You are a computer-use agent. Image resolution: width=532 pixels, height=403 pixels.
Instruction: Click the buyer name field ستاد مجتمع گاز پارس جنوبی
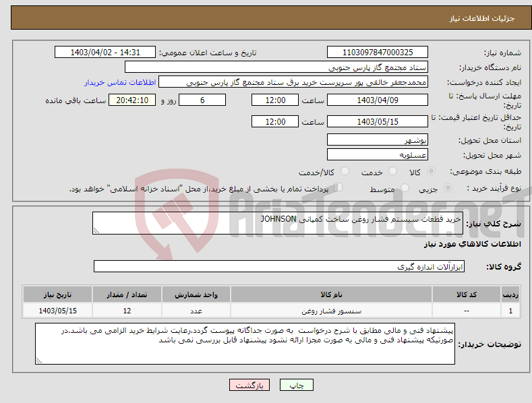(x=276, y=67)
